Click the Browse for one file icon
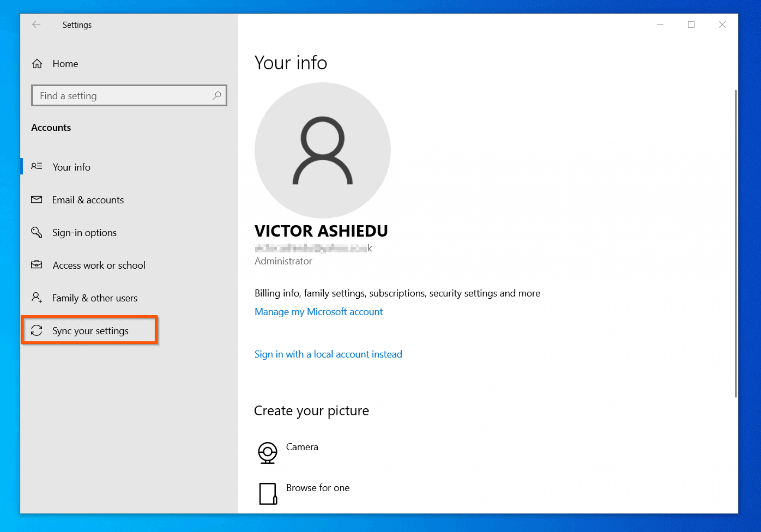Viewport: 761px width, 532px height. click(268, 493)
